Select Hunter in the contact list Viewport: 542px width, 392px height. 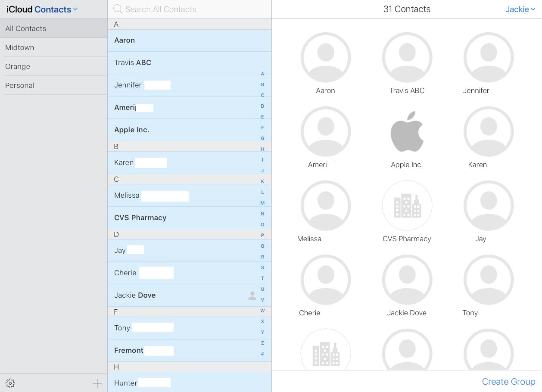190,382
